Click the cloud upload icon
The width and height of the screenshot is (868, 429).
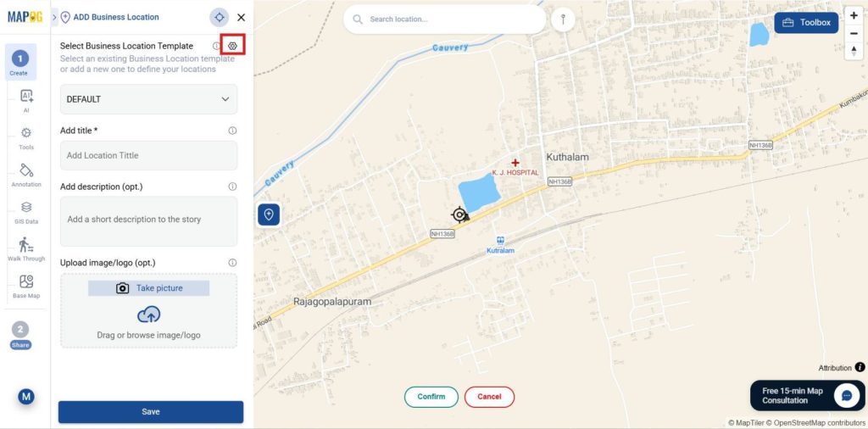pos(149,315)
